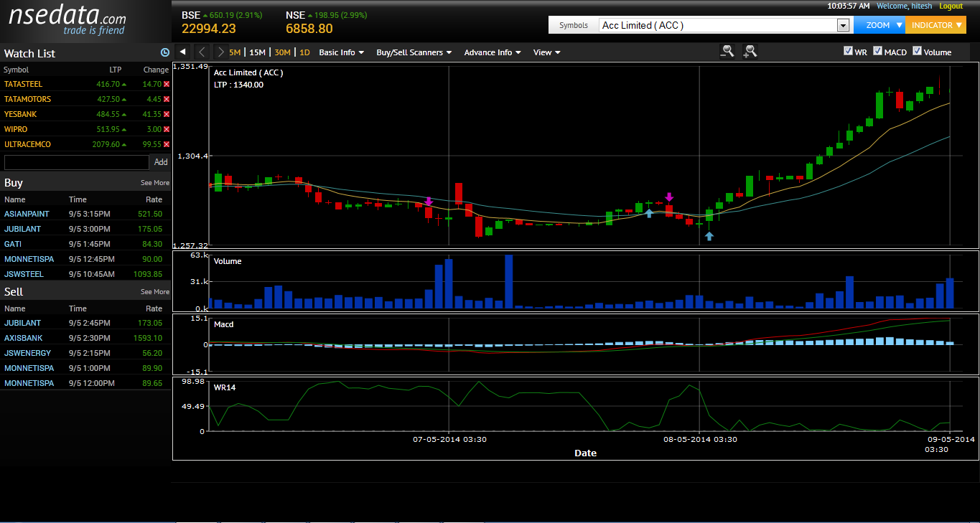Image resolution: width=980 pixels, height=523 pixels.
Task: Toggle the Volume indicator checkbox
Action: tap(917, 51)
